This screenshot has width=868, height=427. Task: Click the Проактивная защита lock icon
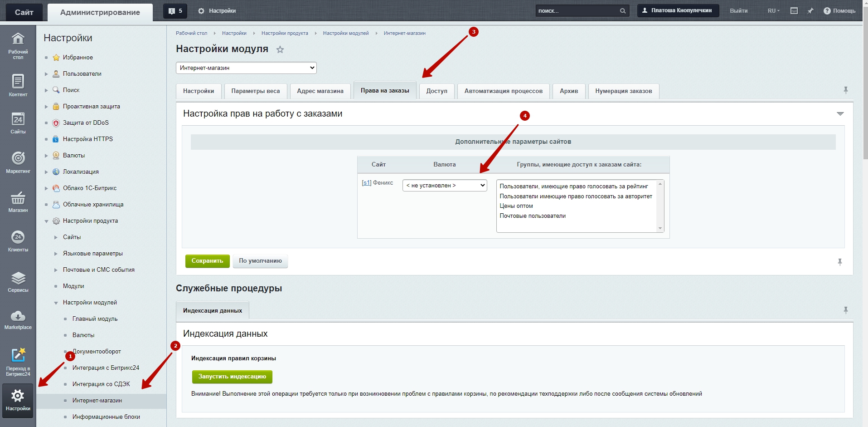click(56, 106)
